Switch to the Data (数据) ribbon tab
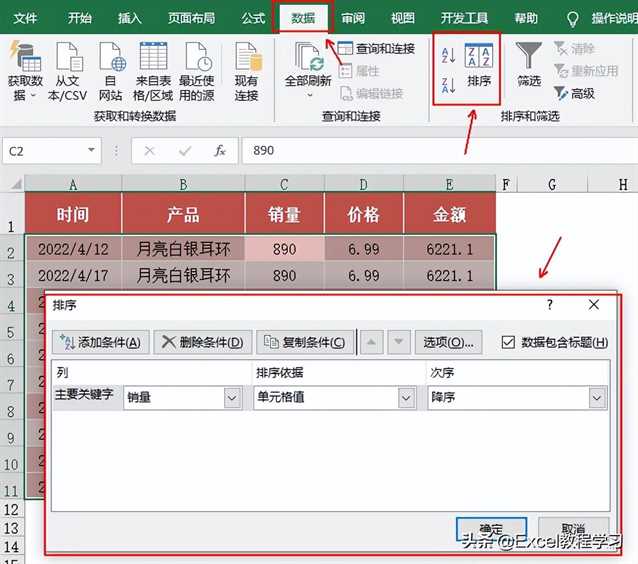This screenshot has width=638, height=564. (x=303, y=18)
